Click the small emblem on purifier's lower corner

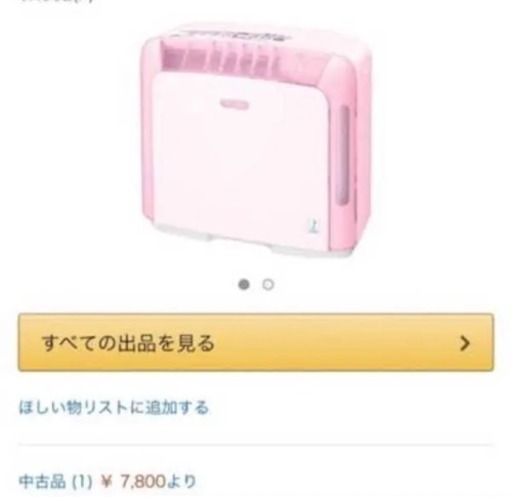click(313, 226)
